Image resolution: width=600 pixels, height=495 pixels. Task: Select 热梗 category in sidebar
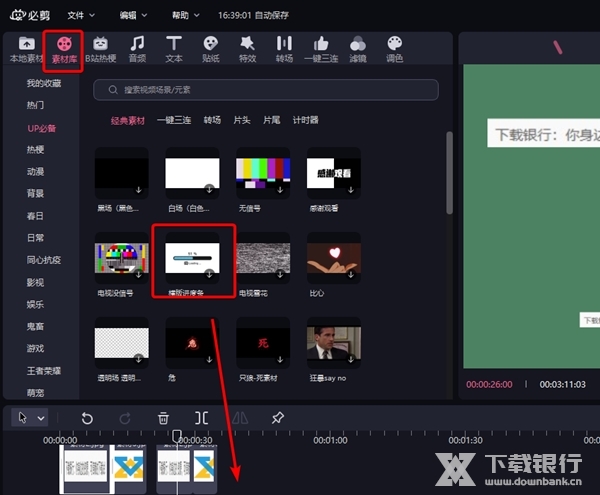tap(35, 150)
